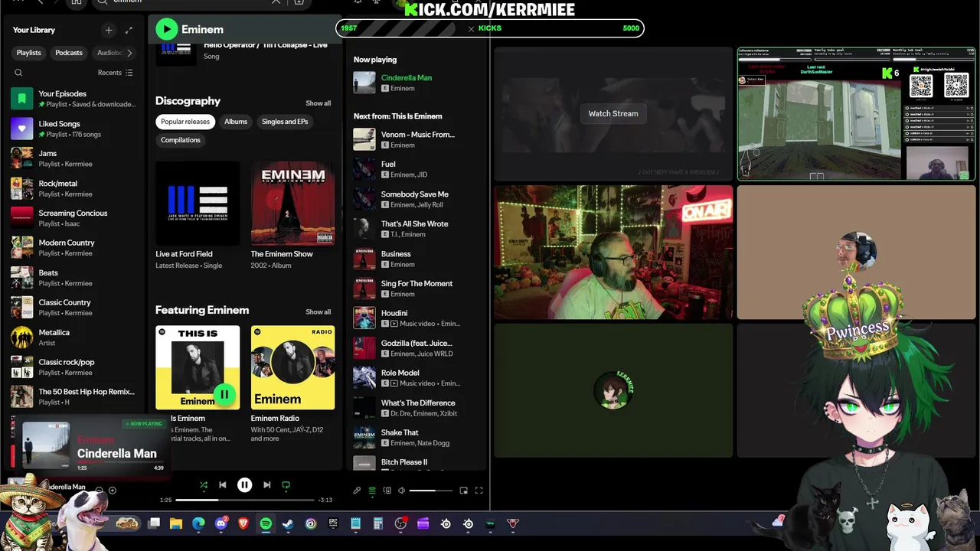This screenshot has width=980, height=551.
Task: Play Eminem using the green play button
Action: click(x=166, y=29)
